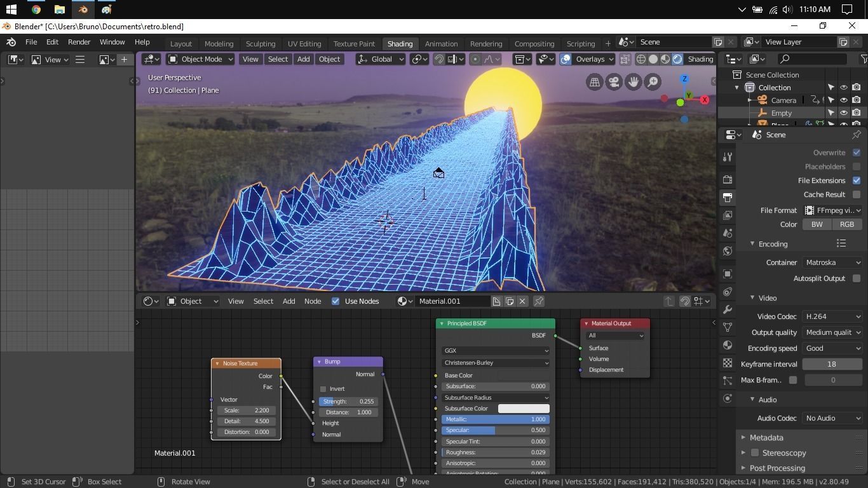Open the Texture properties checker tab
The image size is (868, 488).
click(x=728, y=363)
